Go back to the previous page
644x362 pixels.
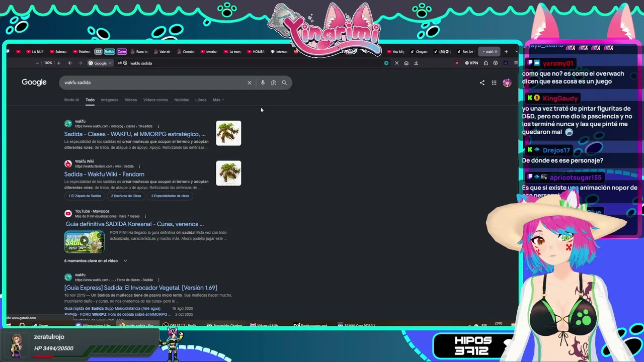pos(70,63)
